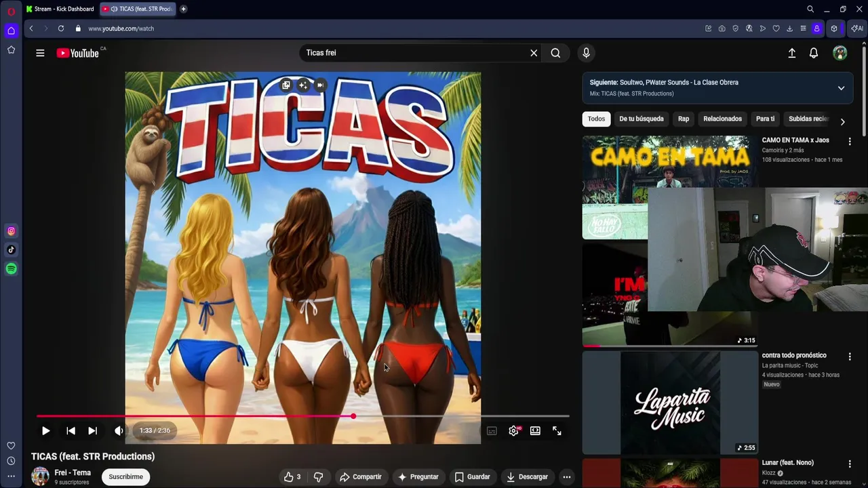This screenshot has width=868, height=488.
Task: Open the contra todo pronóstico title
Action: (x=794, y=355)
